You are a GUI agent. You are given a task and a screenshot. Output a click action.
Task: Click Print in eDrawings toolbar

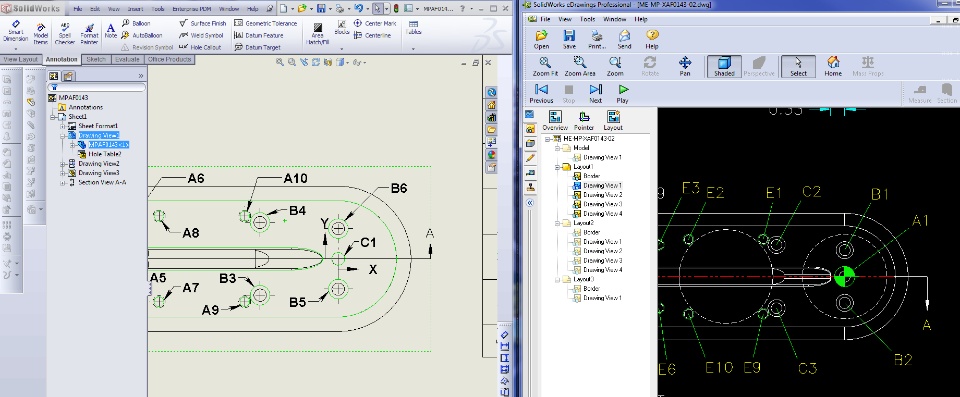597,40
